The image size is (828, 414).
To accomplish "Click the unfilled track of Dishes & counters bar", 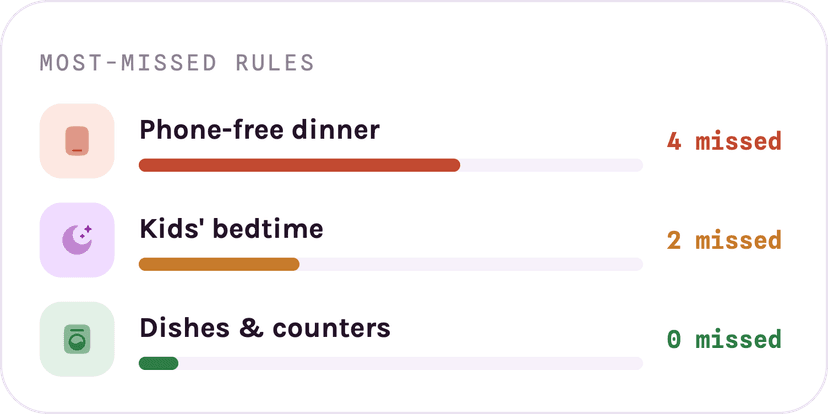I will click(x=411, y=363).
